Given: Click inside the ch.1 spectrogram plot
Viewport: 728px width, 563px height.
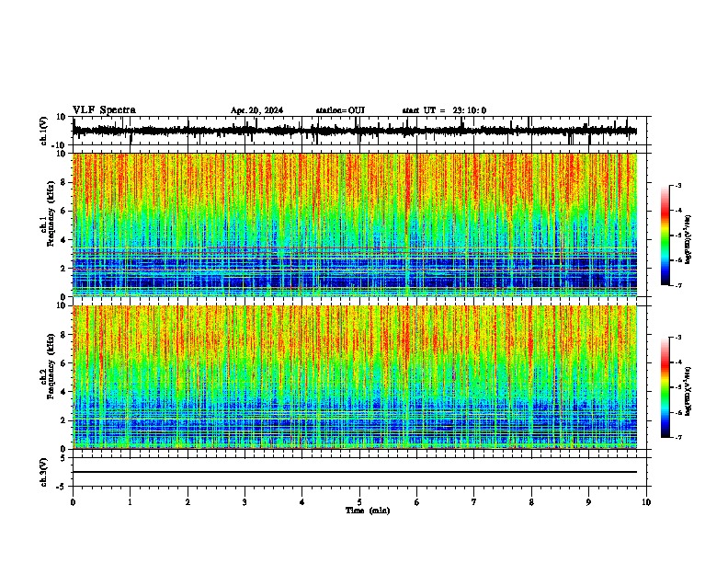Looking at the screenshot, I should (x=355, y=224).
